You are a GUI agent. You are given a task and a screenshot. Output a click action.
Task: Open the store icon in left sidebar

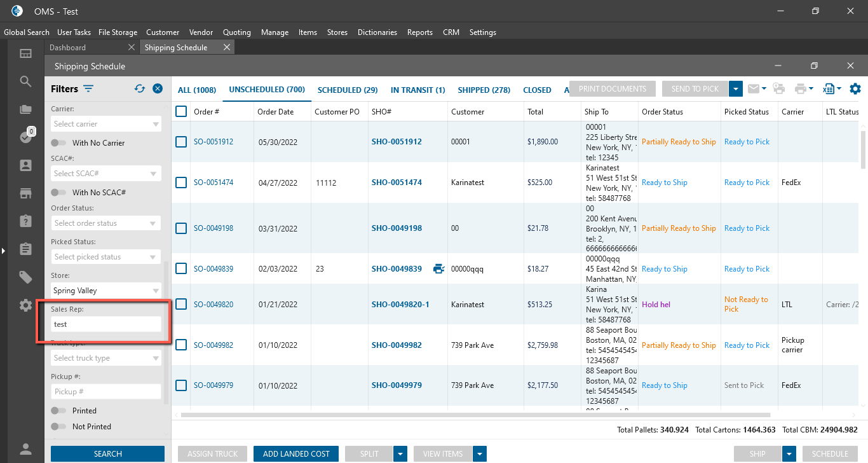click(25, 193)
